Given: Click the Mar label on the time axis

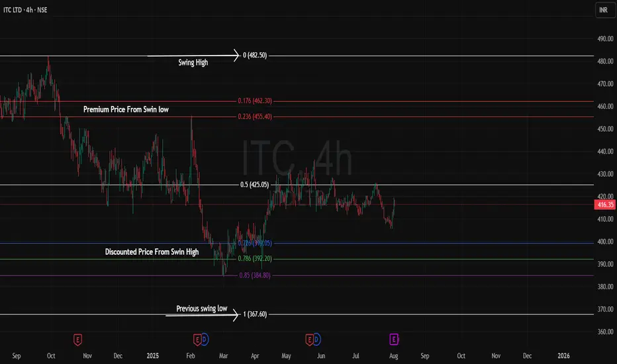Looking at the screenshot, I should (x=223, y=356).
